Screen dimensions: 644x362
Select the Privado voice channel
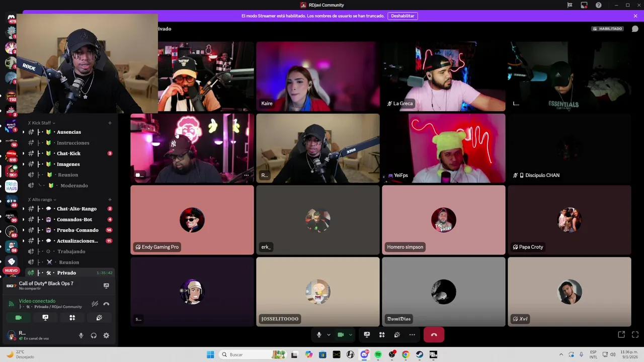(x=70, y=273)
